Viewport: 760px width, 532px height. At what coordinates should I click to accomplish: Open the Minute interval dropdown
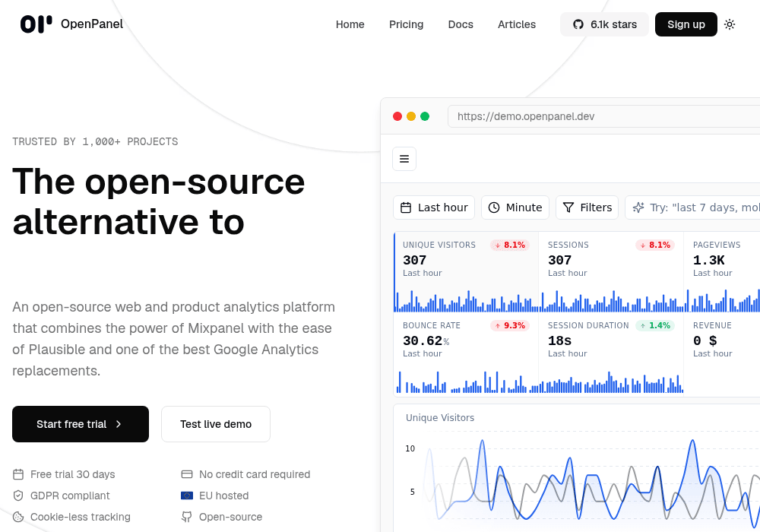(x=515, y=207)
